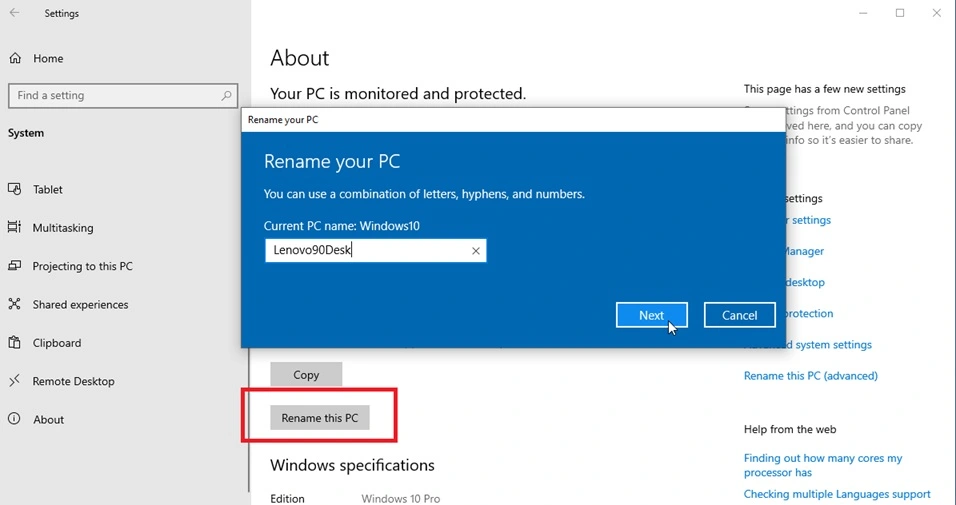
Task: Click the Remote Desktop icon
Action: tap(15, 381)
